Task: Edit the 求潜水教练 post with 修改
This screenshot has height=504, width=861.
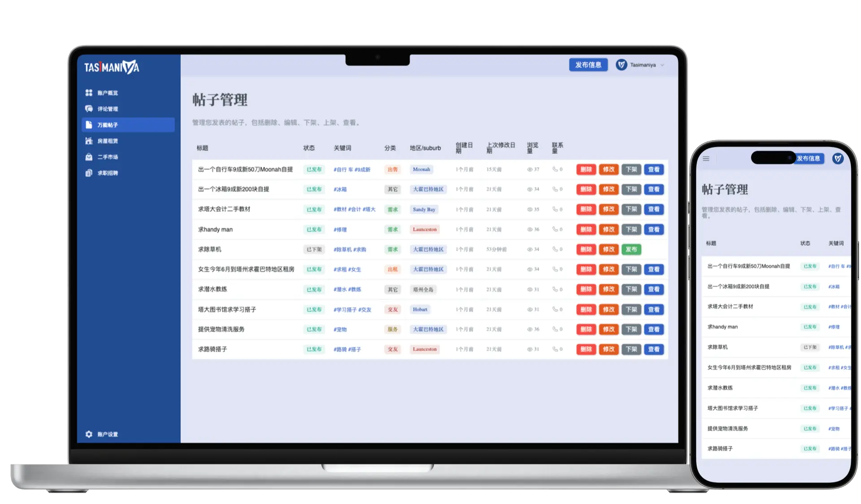Action: point(609,289)
